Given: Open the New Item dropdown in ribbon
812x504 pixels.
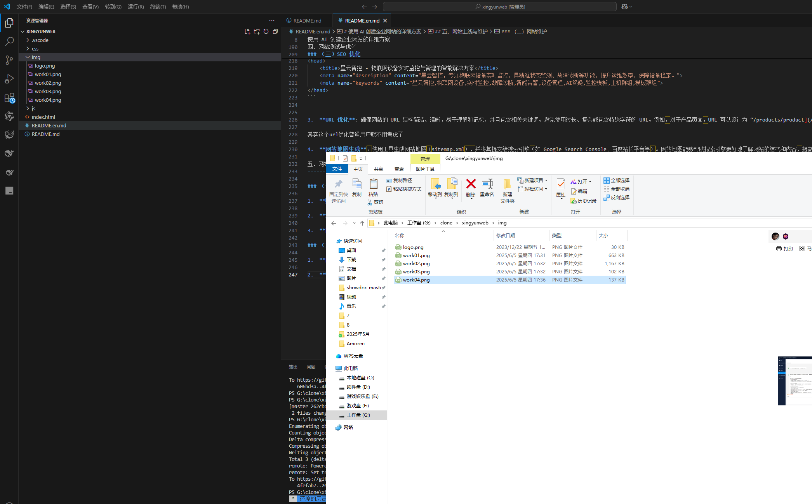Looking at the screenshot, I should point(532,181).
